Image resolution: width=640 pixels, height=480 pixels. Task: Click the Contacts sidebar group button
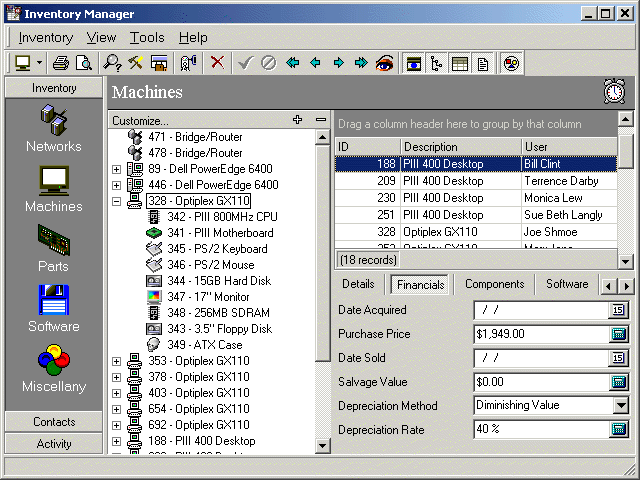(53, 422)
